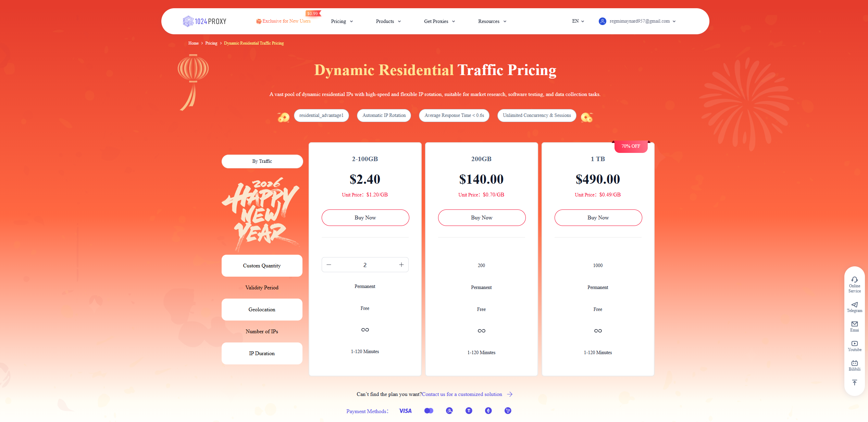Increase quantity with plus stepper
This screenshot has width=868, height=422.
coord(401,265)
